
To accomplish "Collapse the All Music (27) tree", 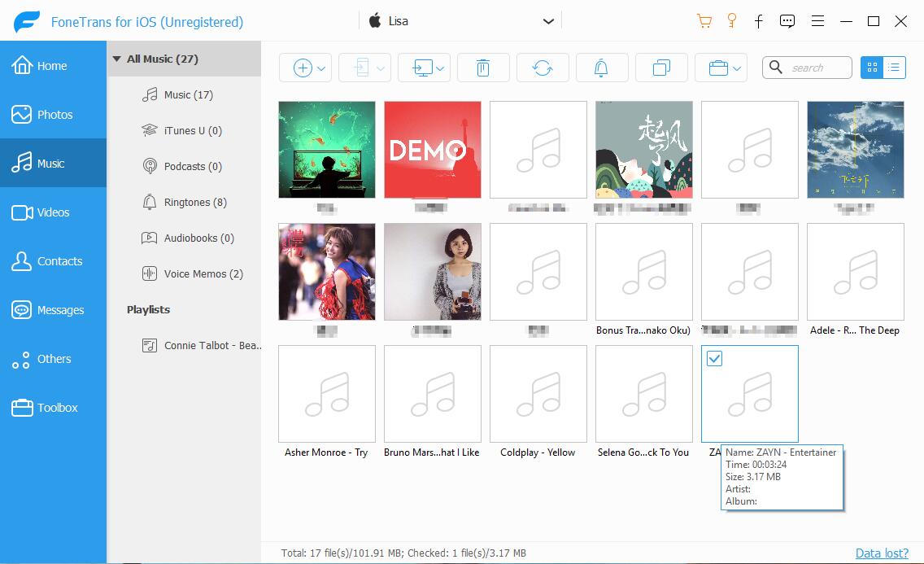I will [116, 59].
